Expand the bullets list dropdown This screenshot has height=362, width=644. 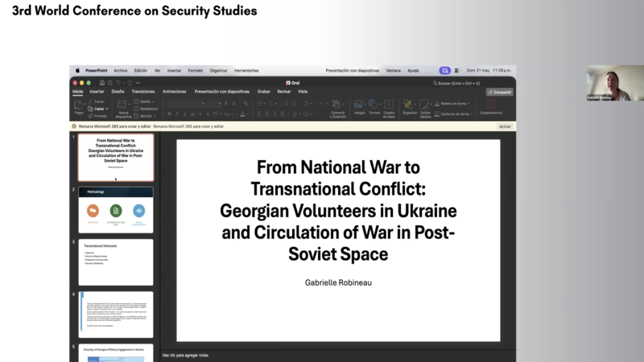(x=264, y=104)
